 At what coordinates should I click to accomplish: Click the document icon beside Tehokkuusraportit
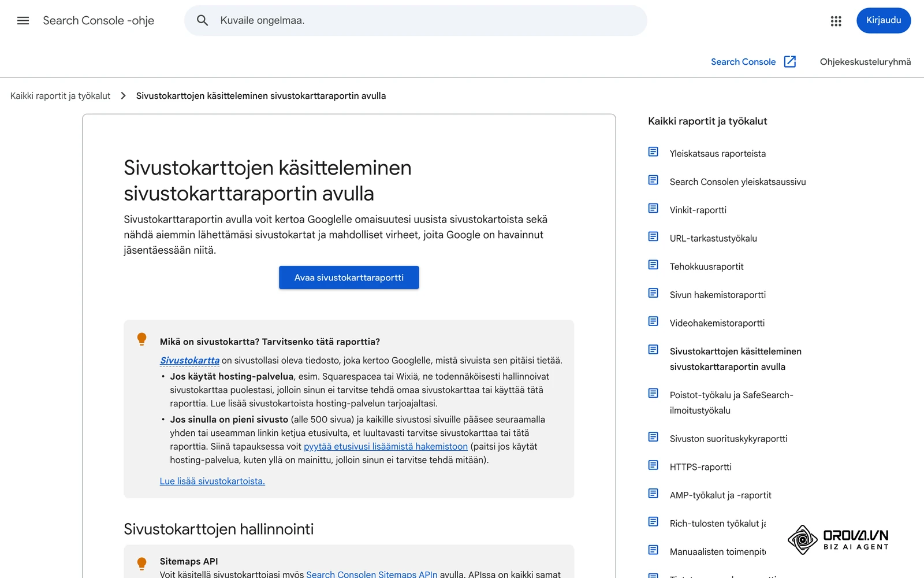pyautogui.click(x=653, y=265)
